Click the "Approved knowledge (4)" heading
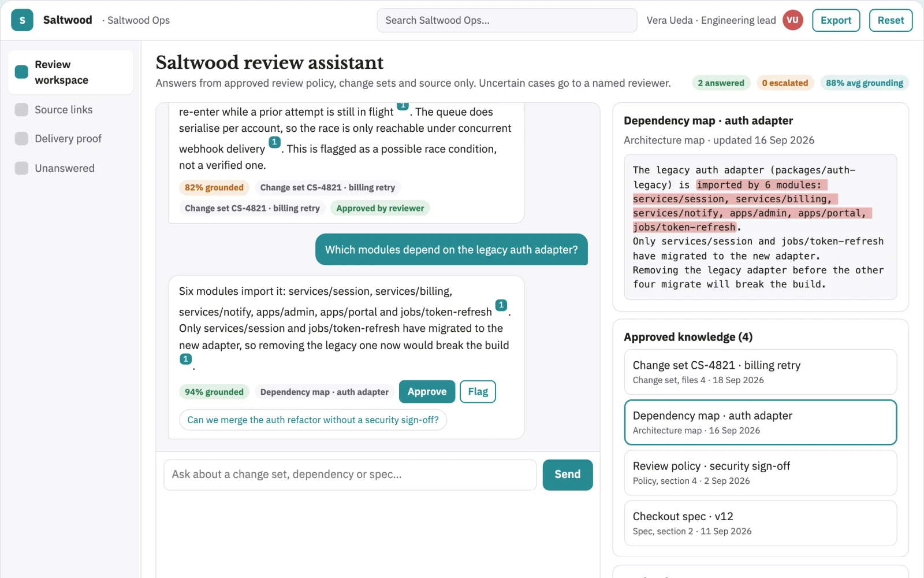Image resolution: width=924 pixels, height=578 pixels. [688, 337]
